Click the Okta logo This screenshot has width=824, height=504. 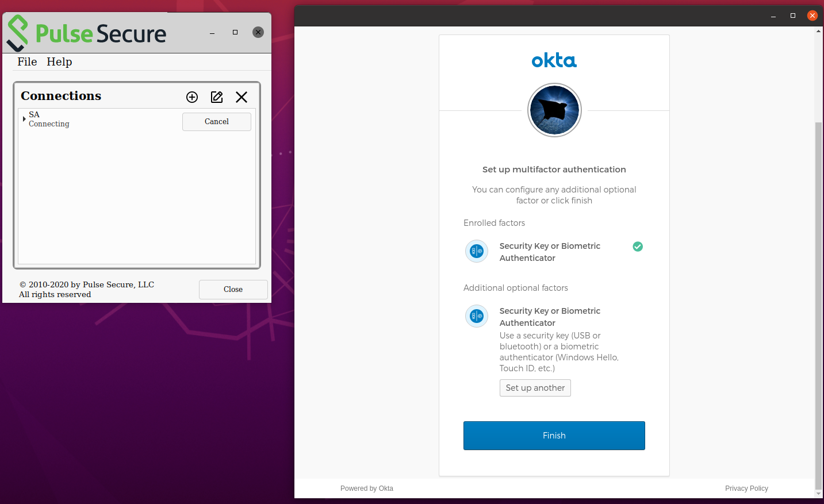click(x=554, y=60)
